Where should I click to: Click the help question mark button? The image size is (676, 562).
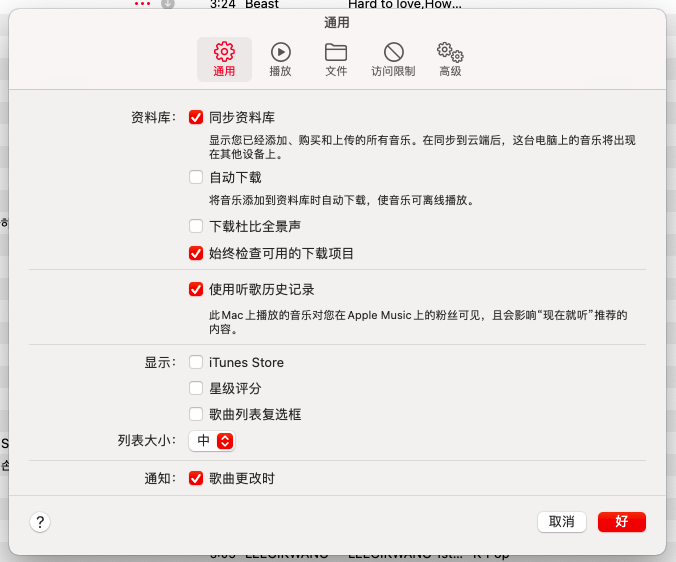coord(41,522)
